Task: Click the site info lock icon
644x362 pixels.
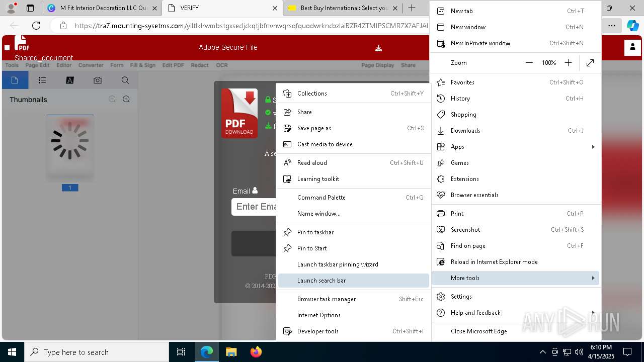Action: tap(63, 26)
